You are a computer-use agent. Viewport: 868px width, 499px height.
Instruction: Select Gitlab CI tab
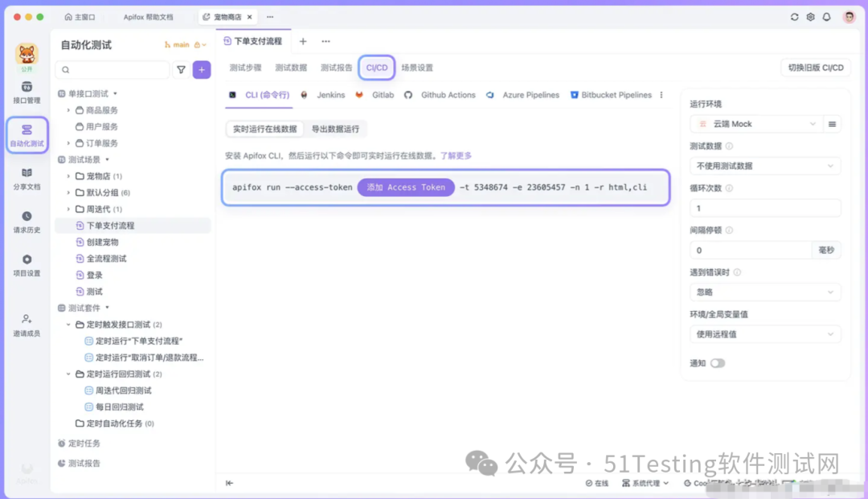point(375,95)
